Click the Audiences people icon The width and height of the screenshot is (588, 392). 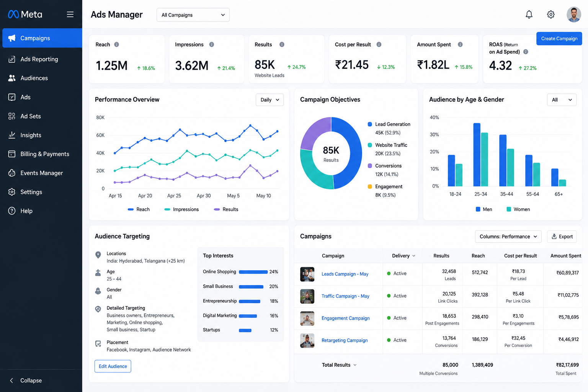point(12,78)
